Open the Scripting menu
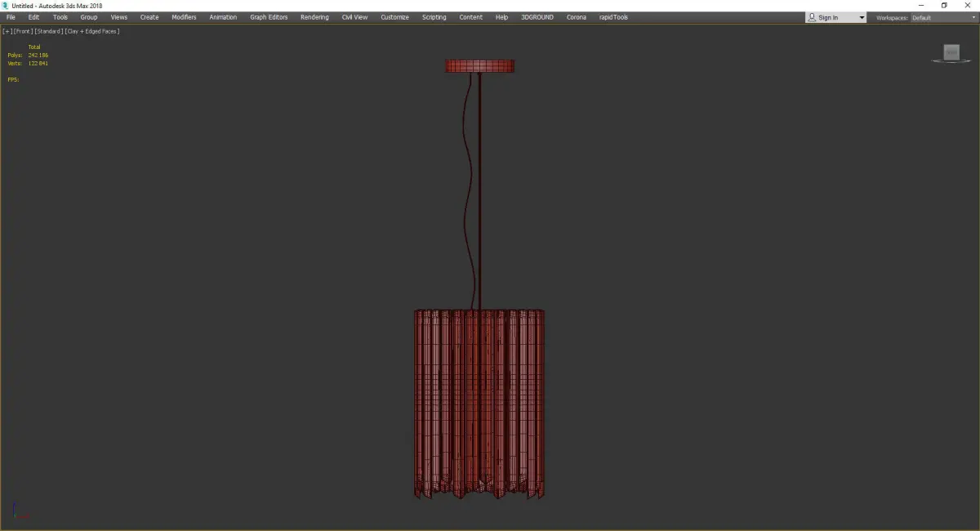980x531 pixels. (x=434, y=17)
